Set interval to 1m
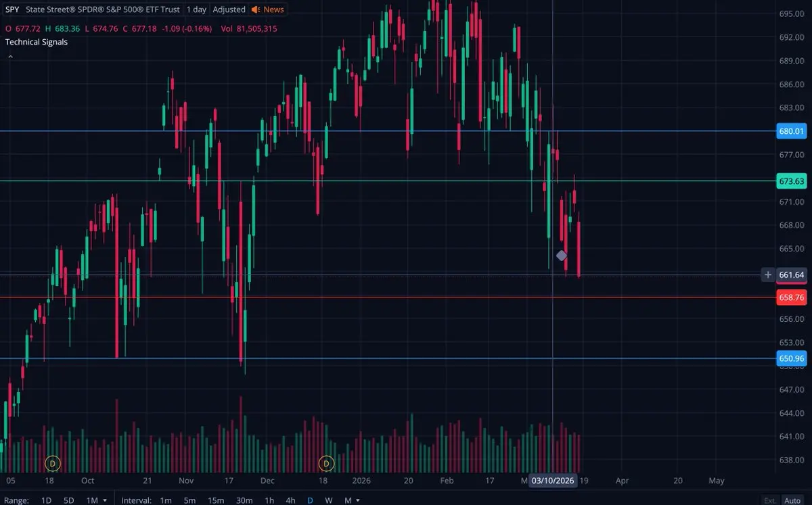The width and height of the screenshot is (812, 505). [x=166, y=500]
